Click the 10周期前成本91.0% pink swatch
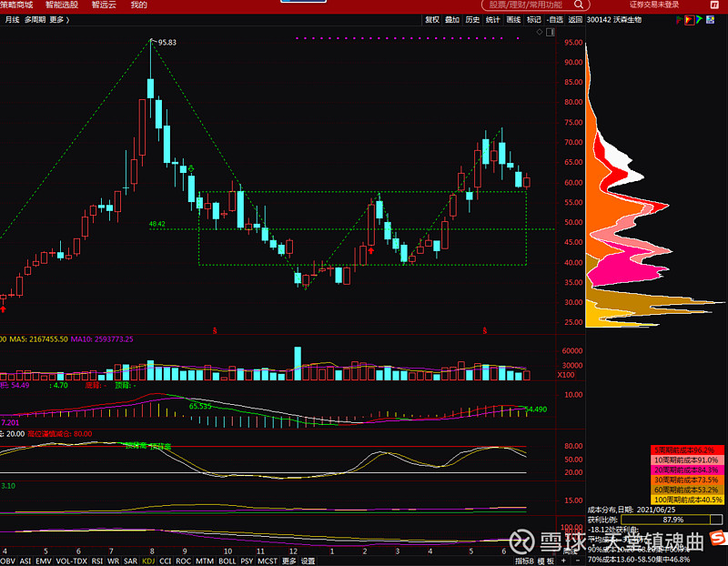Screen dimensions: 728x566 687,460
